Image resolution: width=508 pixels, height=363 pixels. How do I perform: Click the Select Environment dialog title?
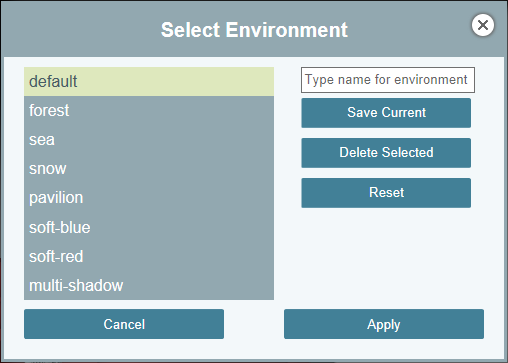254,30
